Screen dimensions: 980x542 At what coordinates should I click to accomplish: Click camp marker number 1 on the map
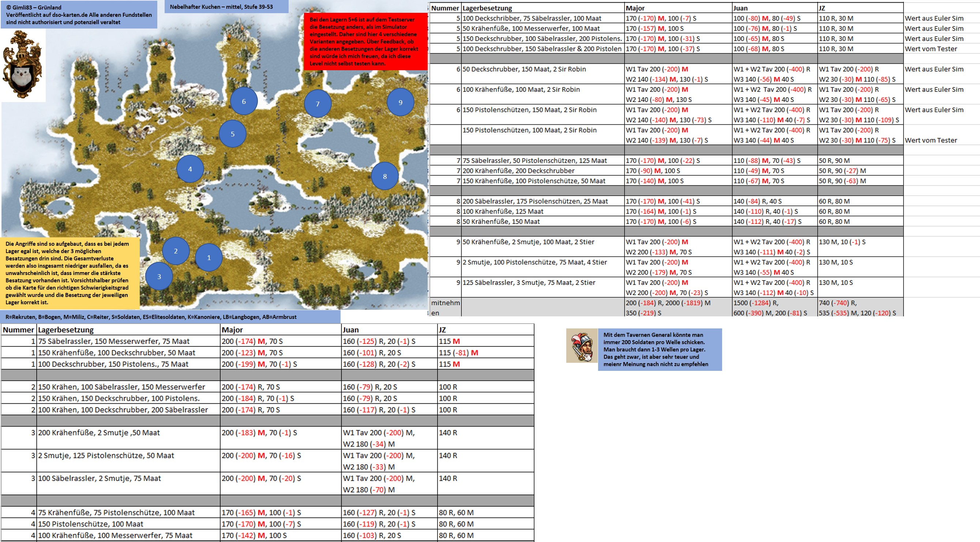coord(209,257)
